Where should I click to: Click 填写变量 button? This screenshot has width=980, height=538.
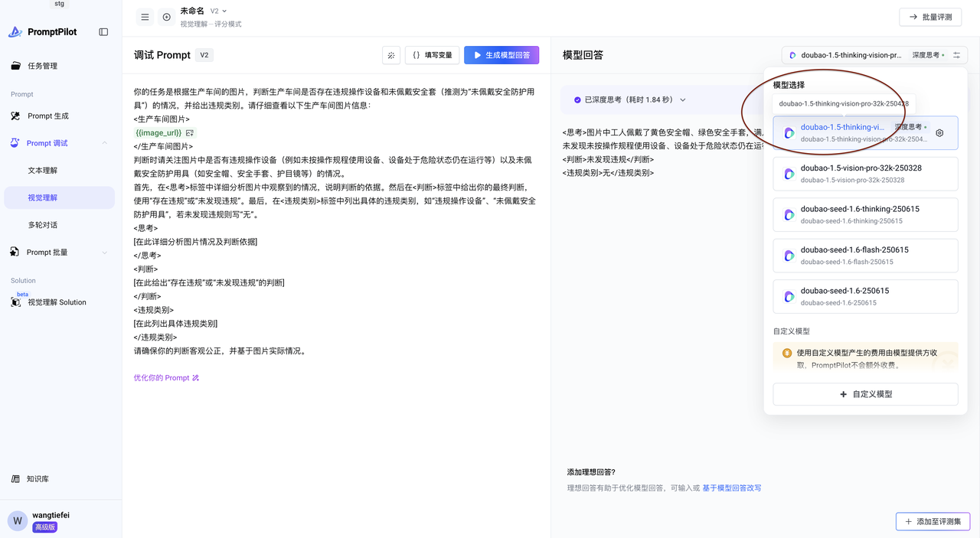coord(433,55)
